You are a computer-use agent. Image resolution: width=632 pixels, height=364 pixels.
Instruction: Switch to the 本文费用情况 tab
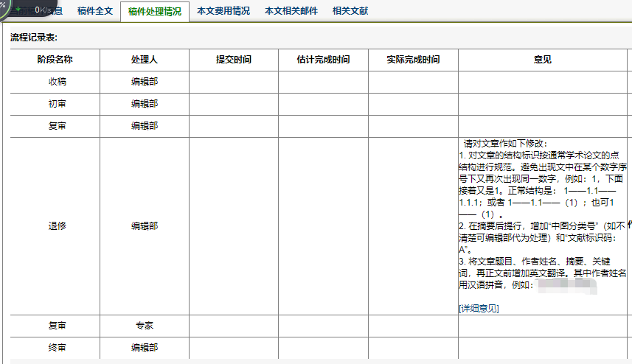pos(223,11)
